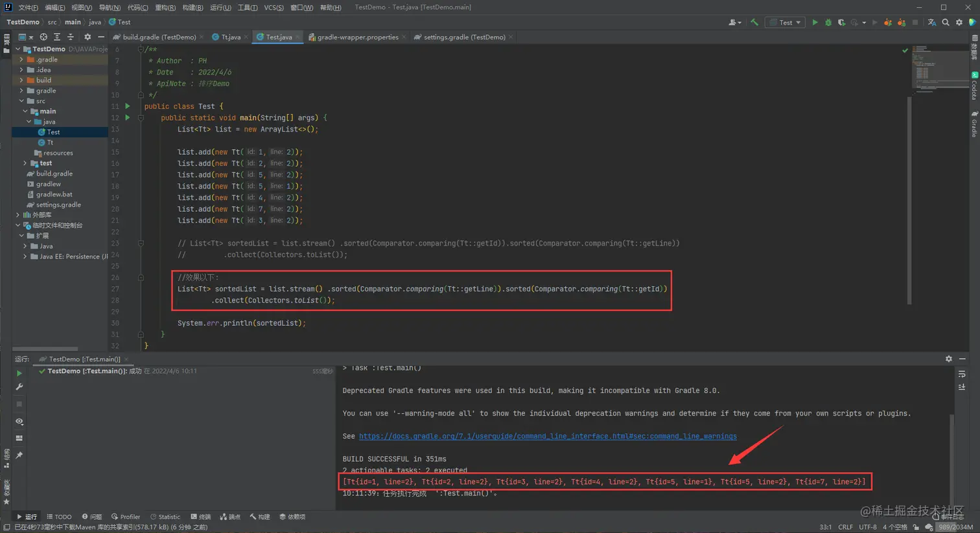Toggle tool window bars icon in status bar corner
The width and height of the screenshot is (980, 533).
(x=6, y=527)
